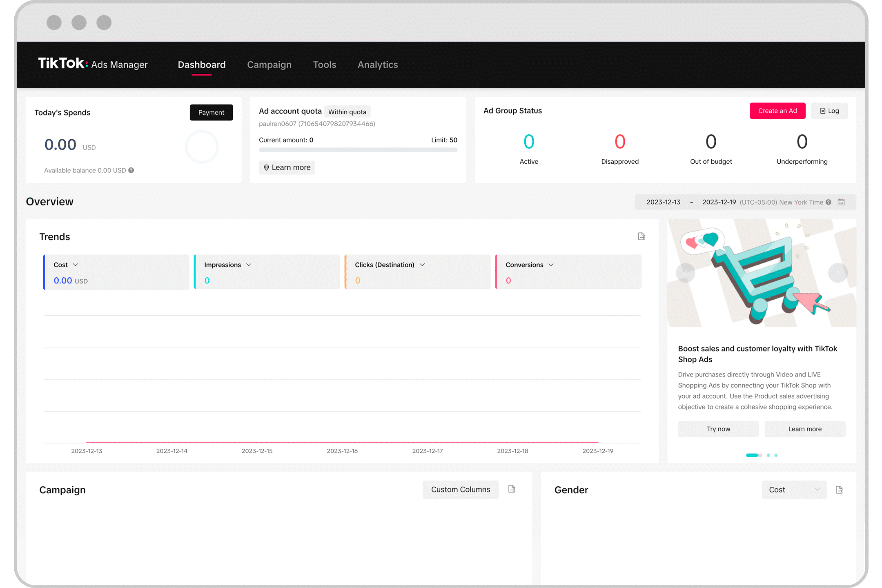
Task: Open the Analytics menu item
Action: [x=377, y=65]
